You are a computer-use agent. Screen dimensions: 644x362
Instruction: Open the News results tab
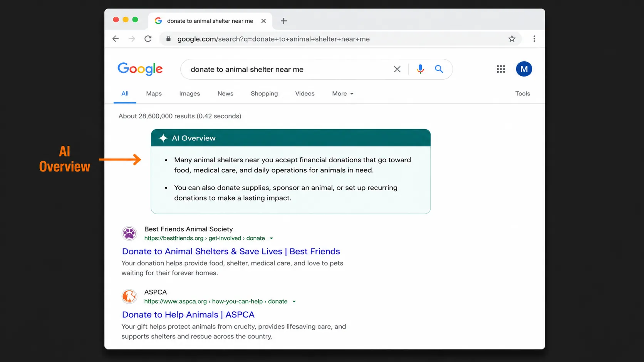[225, 93]
